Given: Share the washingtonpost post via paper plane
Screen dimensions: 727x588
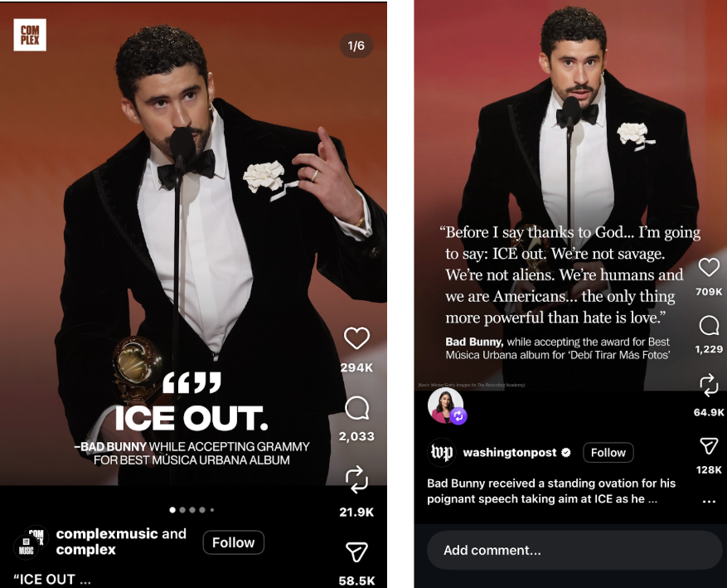Looking at the screenshot, I should pos(709,445).
